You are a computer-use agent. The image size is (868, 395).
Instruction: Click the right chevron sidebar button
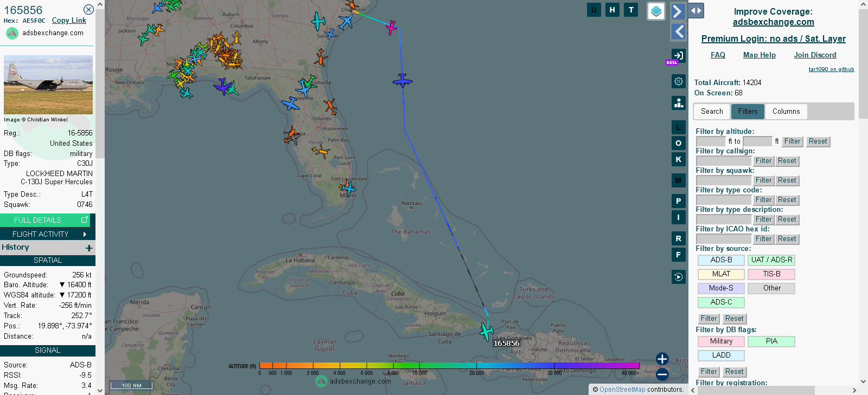click(x=678, y=11)
